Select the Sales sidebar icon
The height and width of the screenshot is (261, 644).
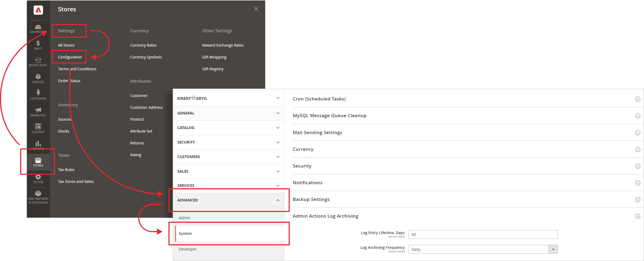click(x=38, y=45)
